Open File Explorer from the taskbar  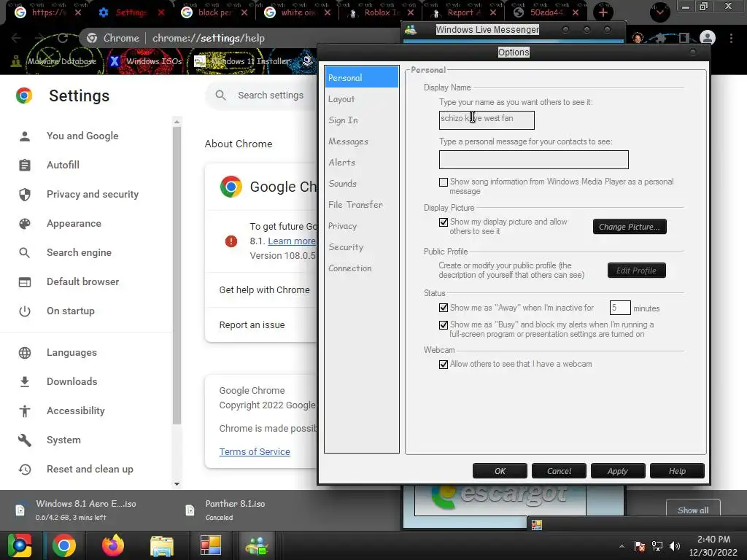pyautogui.click(x=162, y=545)
